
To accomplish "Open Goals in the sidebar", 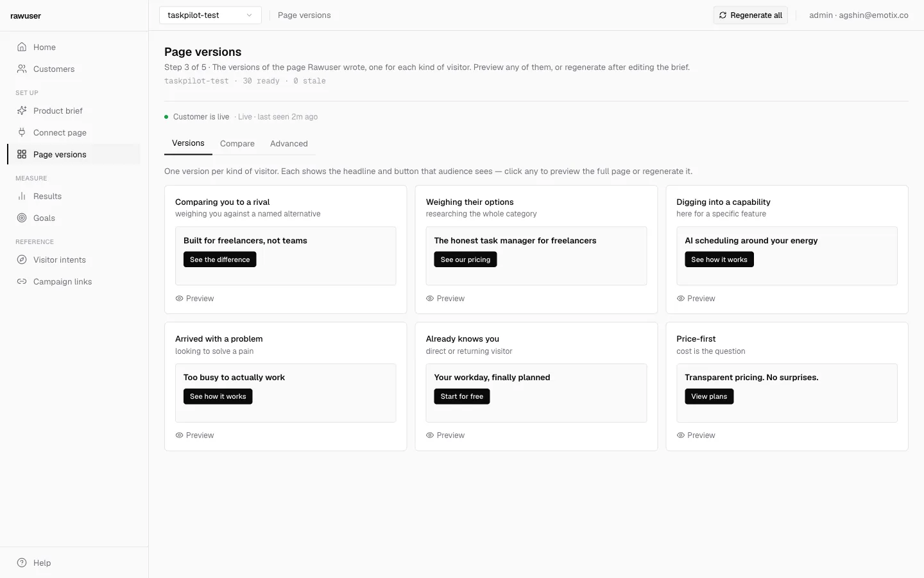I will coord(74,218).
